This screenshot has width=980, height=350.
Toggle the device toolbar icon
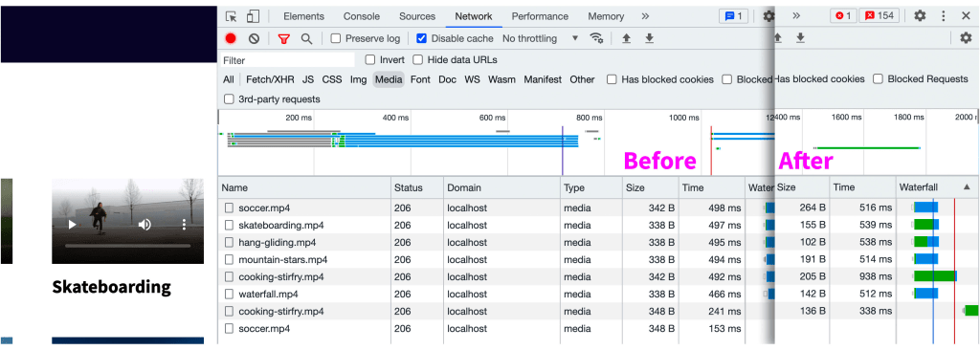point(253,16)
